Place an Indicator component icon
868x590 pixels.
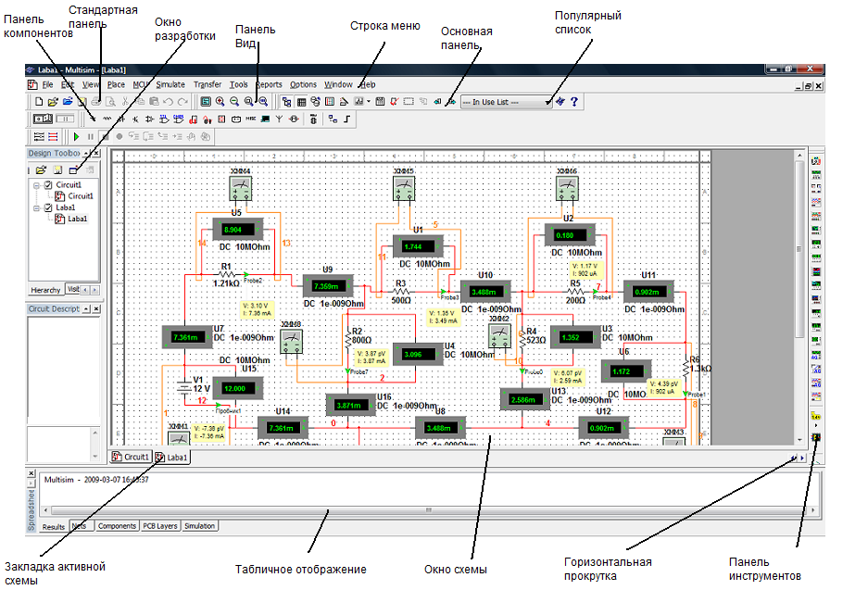click(222, 119)
